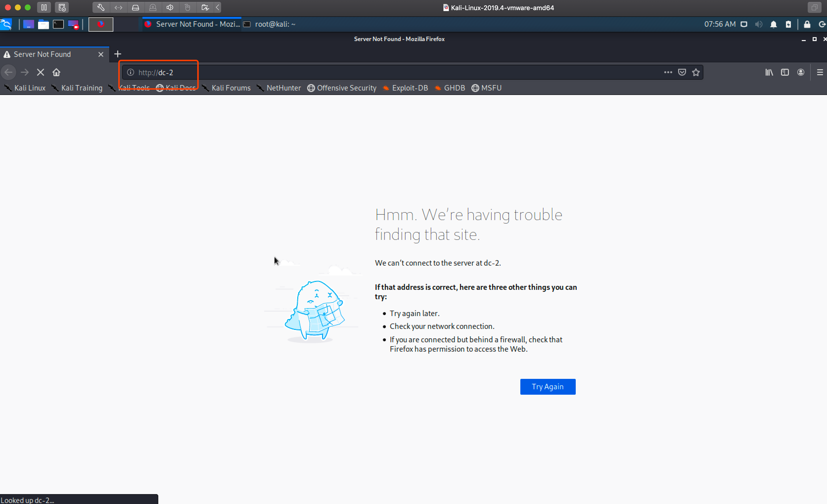The image size is (827, 504).
Task: Select the Server Not Found tab
Action: [x=50, y=54]
